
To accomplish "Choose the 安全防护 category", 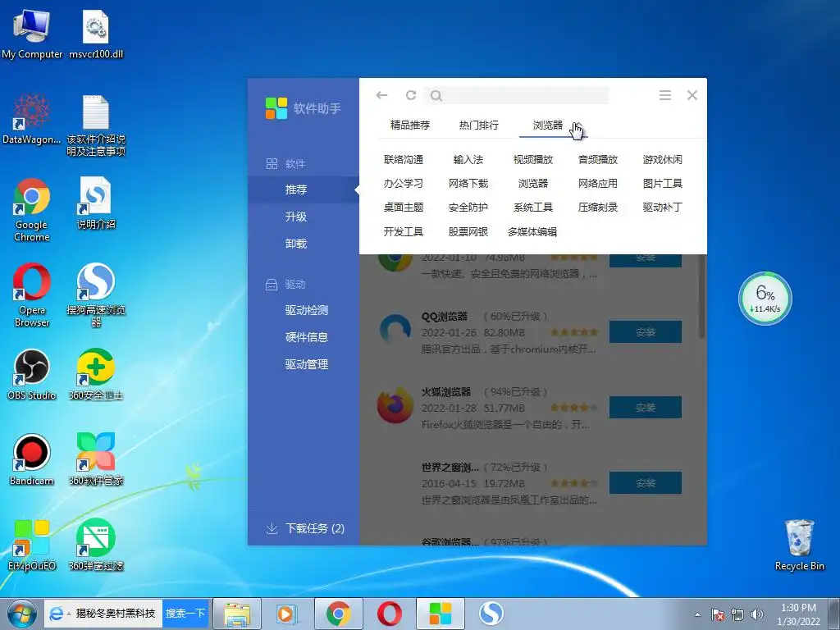I will pos(468,208).
